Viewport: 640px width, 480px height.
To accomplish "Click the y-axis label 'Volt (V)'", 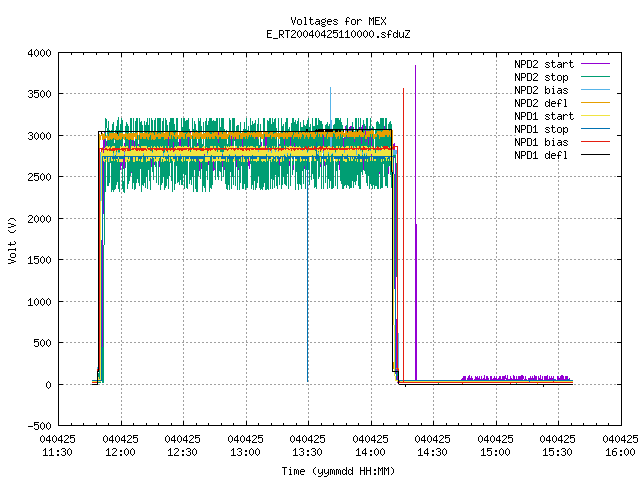I will coord(13,241).
